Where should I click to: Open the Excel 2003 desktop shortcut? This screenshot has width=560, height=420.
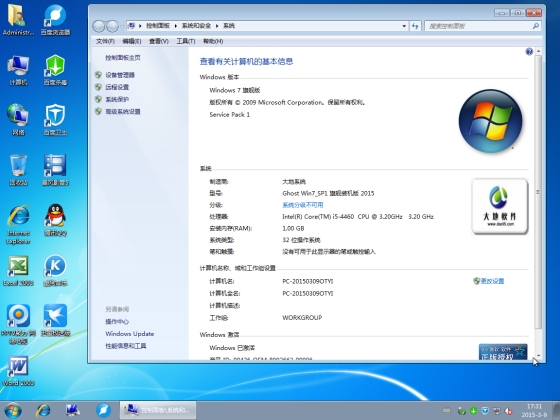click(18, 271)
